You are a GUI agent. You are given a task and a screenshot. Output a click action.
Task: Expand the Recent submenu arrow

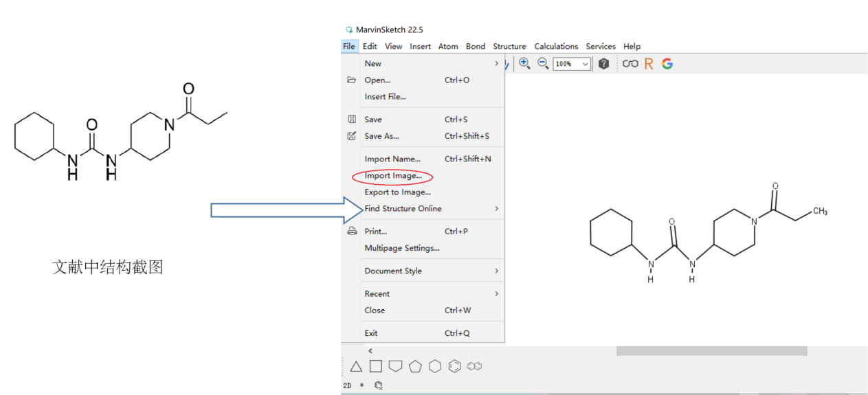tap(496, 293)
